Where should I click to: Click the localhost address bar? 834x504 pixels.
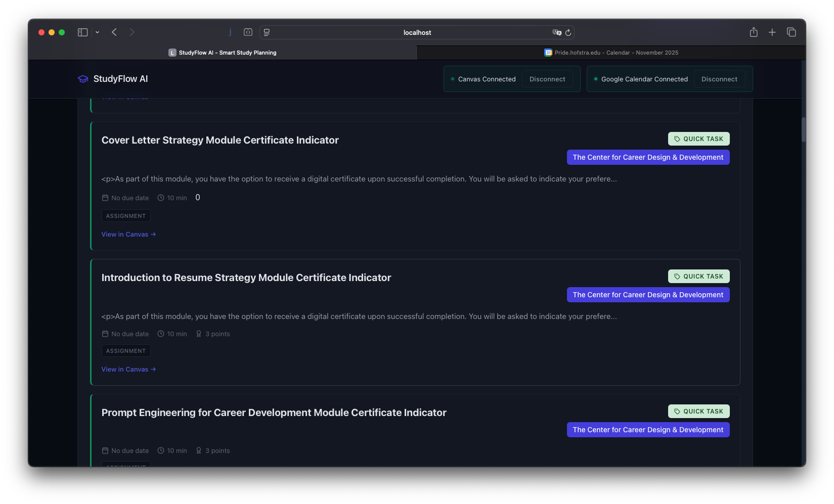[417, 32]
